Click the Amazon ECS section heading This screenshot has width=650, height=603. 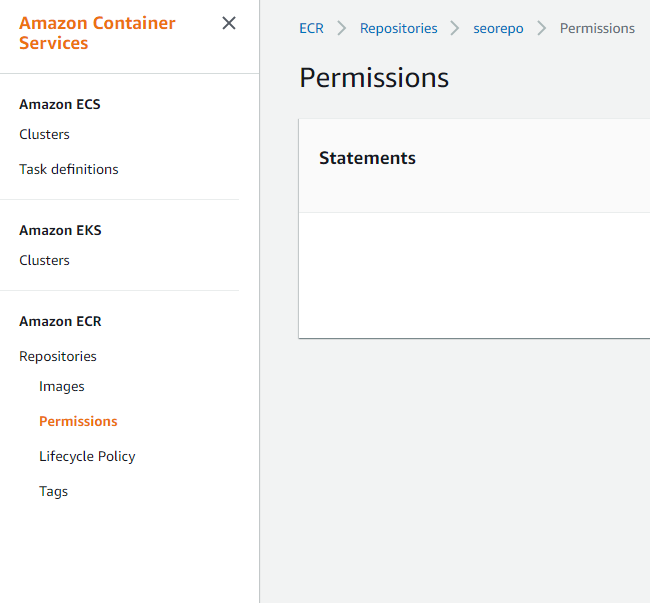[x=60, y=104]
